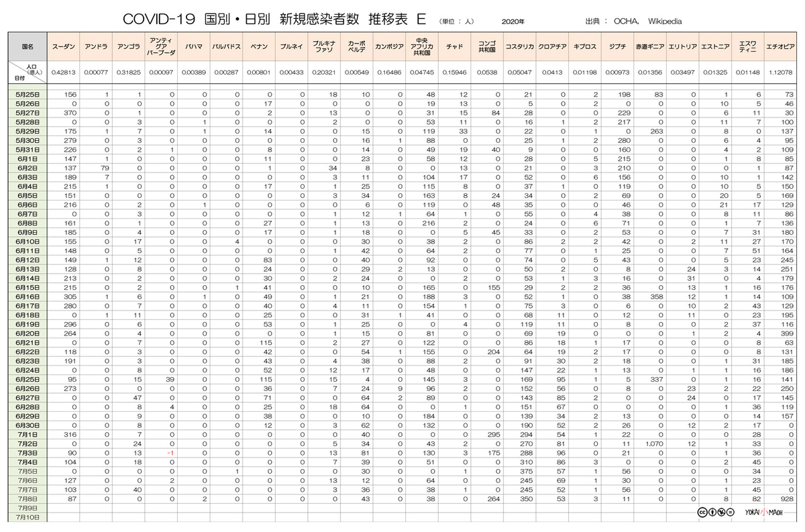The width and height of the screenshot is (805, 532).
Task: Click the (単位：人) unit label
Action: click(457, 21)
